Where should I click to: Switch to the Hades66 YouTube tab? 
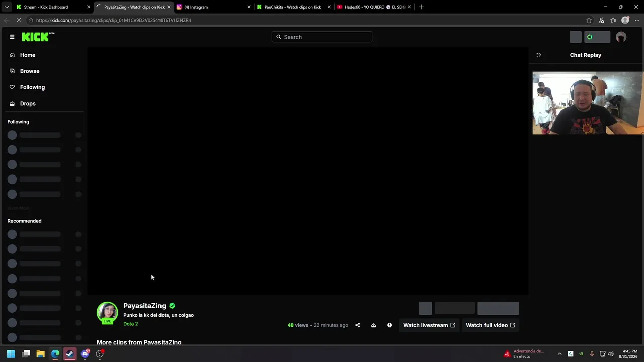coord(374,7)
